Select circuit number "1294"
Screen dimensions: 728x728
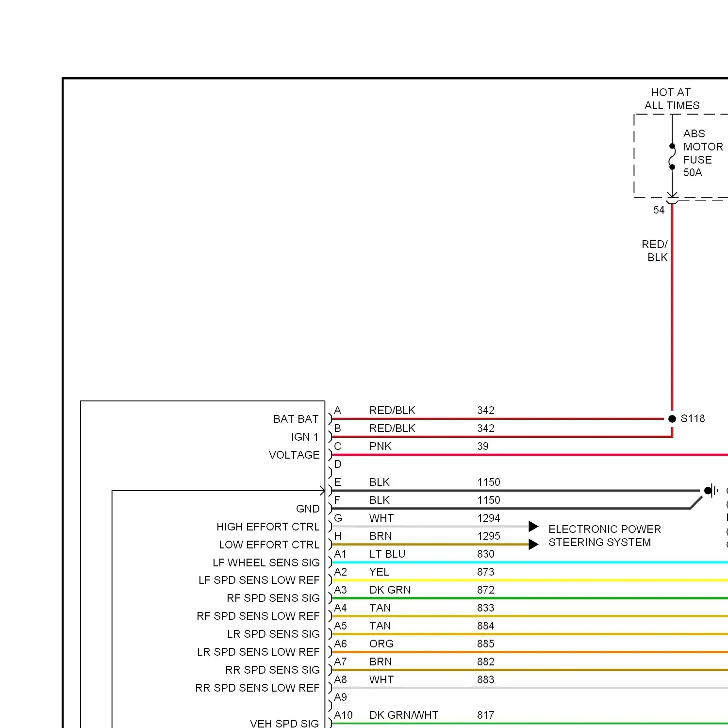click(489, 518)
